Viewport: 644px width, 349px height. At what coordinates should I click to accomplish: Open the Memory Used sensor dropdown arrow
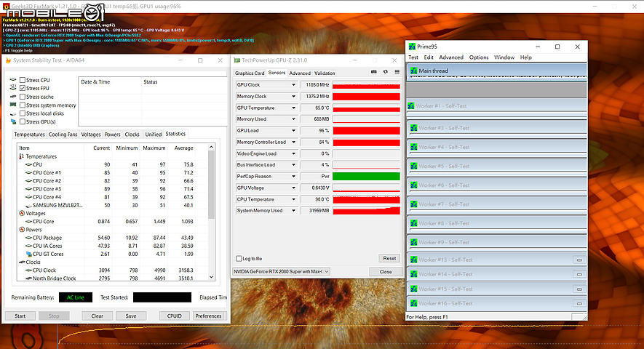tap(293, 119)
